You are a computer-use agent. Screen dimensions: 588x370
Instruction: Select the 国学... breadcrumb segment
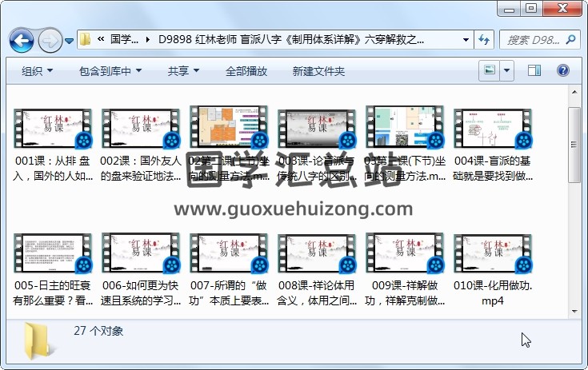click(125, 39)
